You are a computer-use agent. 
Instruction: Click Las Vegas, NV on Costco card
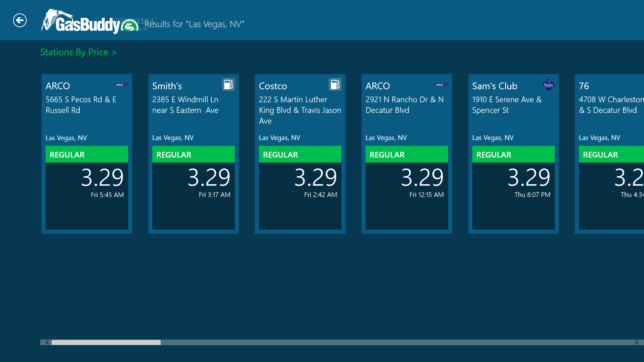tap(280, 138)
